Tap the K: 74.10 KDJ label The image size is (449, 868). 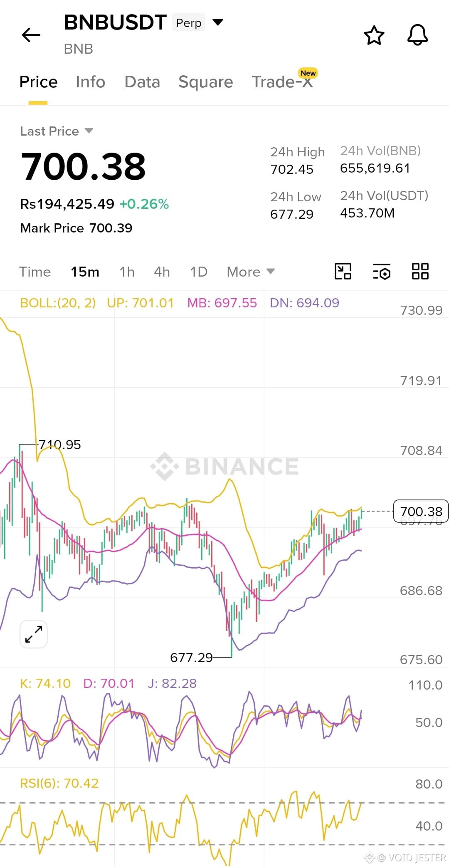[45, 683]
